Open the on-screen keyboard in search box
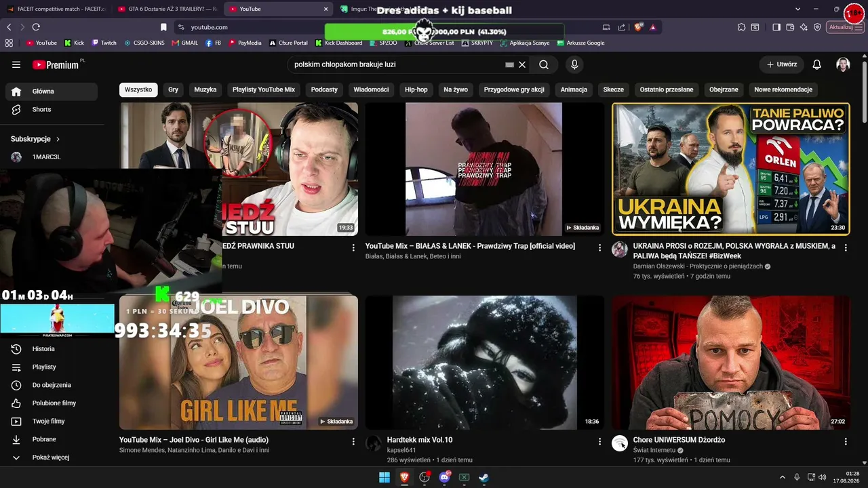This screenshot has height=488, width=868. click(x=509, y=65)
